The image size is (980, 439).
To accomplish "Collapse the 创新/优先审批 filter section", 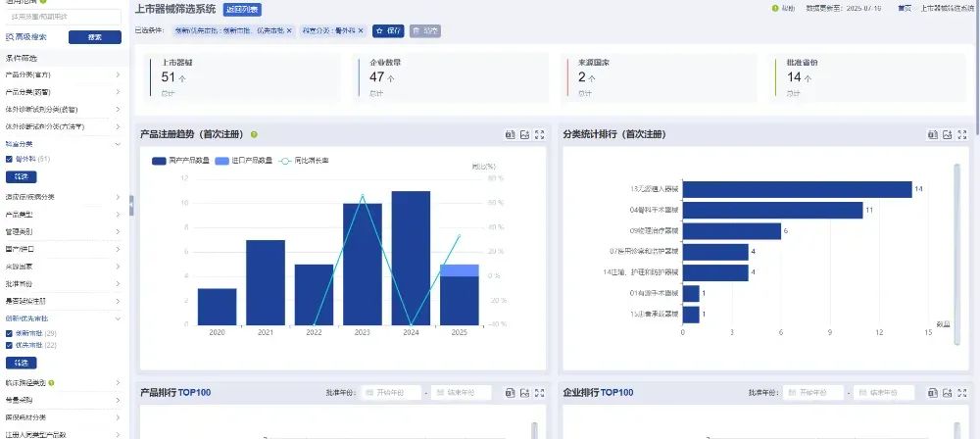I will tap(118, 318).
